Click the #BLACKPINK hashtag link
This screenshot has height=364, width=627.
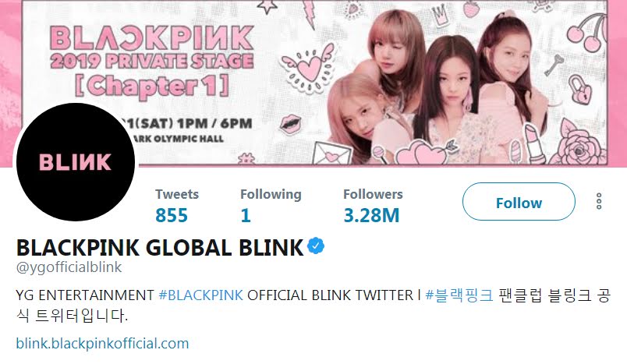coord(200,295)
